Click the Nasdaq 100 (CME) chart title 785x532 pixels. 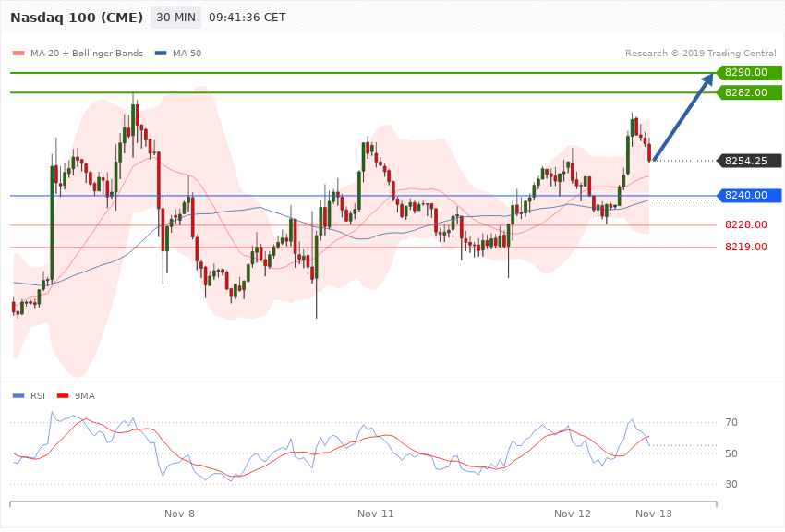pyautogui.click(x=77, y=18)
